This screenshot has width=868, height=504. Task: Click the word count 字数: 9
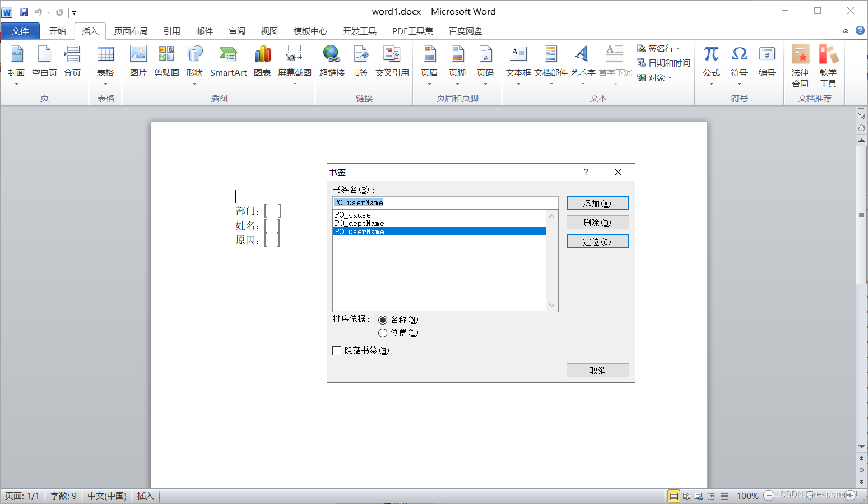pyautogui.click(x=63, y=496)
